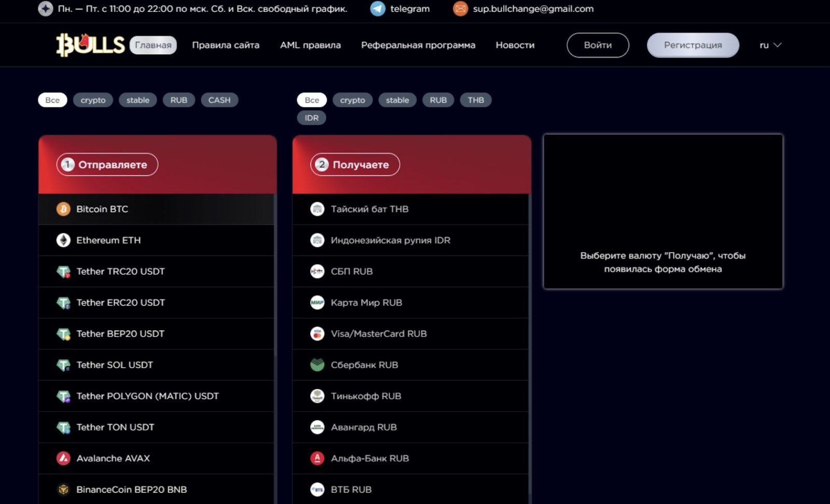Click the Avalanche AVAX red icon
The image size is (830, 504).
click(63, 458)
